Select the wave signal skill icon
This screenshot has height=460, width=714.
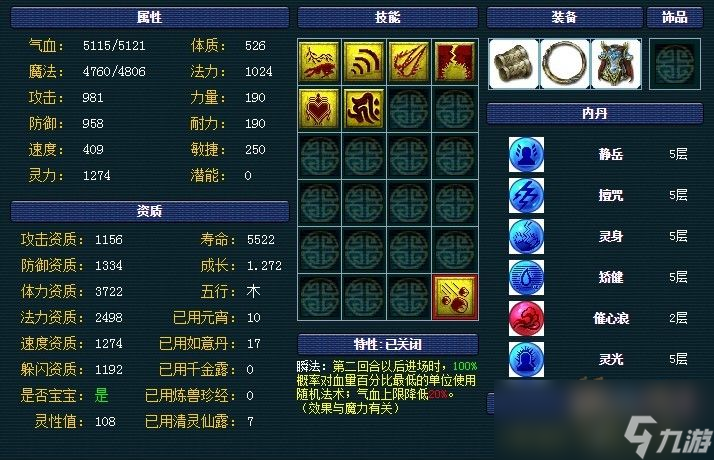pyautogui.click(x=364, y=61)
